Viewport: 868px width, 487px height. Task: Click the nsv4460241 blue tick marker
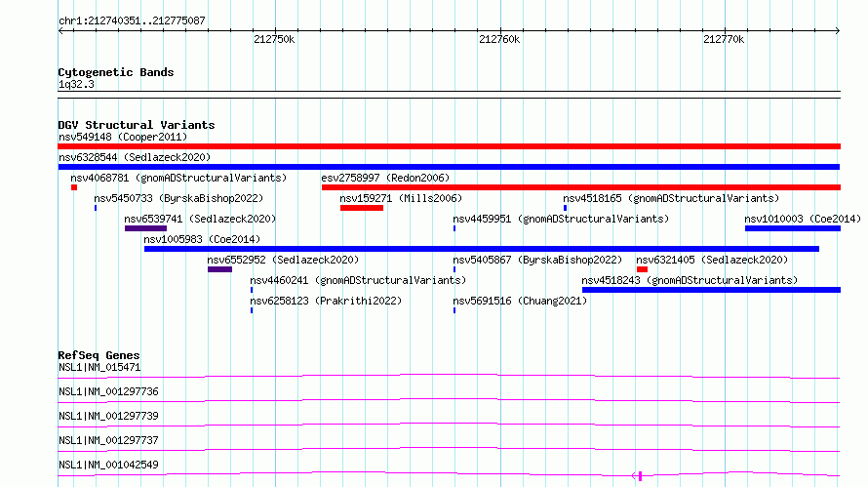pos(252,290)
